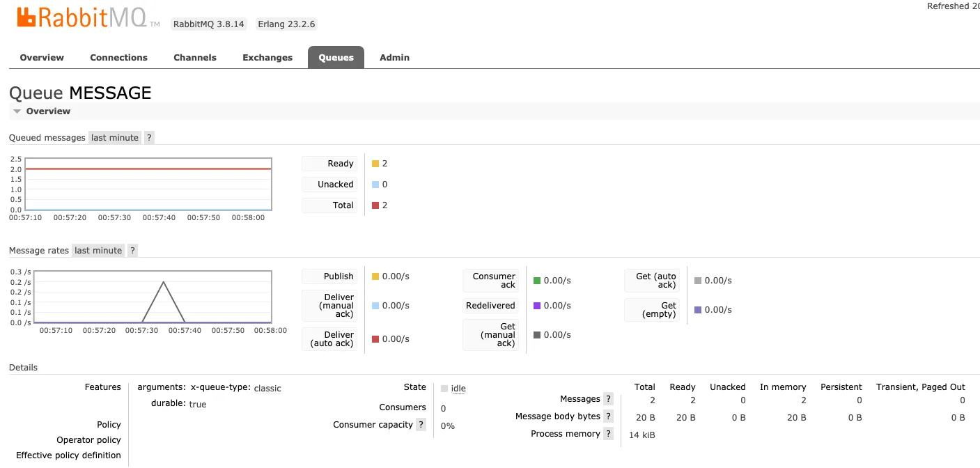This screenshot has width=980, height=468.
Task: Click the Consumer capacity 0% value
Action: (448, 426)
